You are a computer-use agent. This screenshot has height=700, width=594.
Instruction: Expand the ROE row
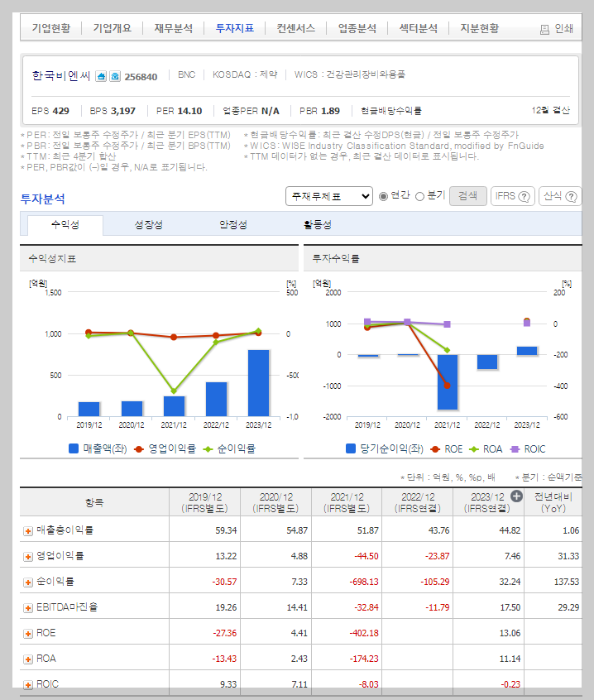28,634
